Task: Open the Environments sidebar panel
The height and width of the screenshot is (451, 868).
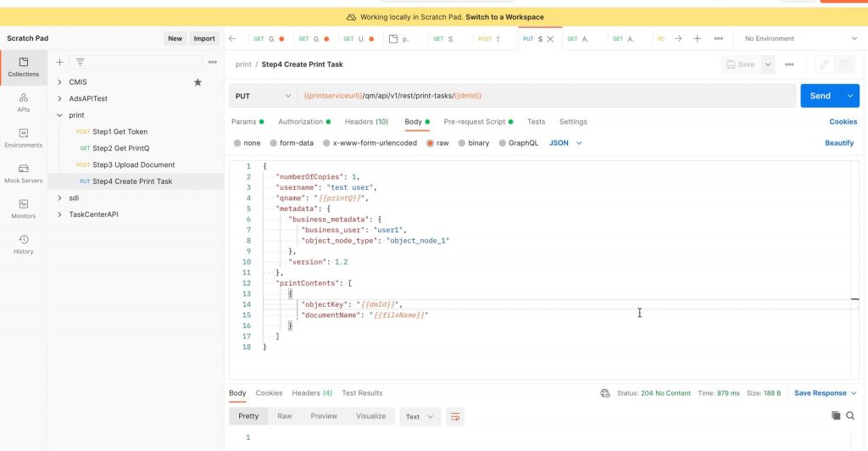Action: pyautogui.click(x=23, y=138)
